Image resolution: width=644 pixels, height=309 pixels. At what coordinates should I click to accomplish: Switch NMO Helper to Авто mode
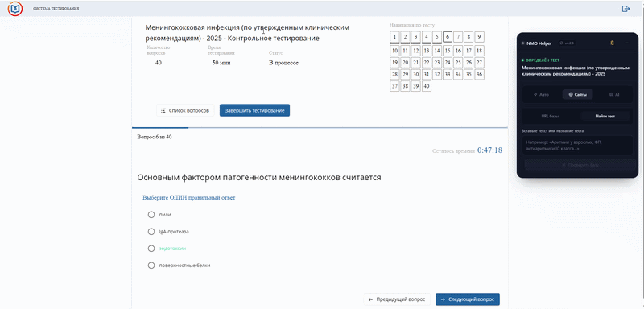click(x=541, y=94)
